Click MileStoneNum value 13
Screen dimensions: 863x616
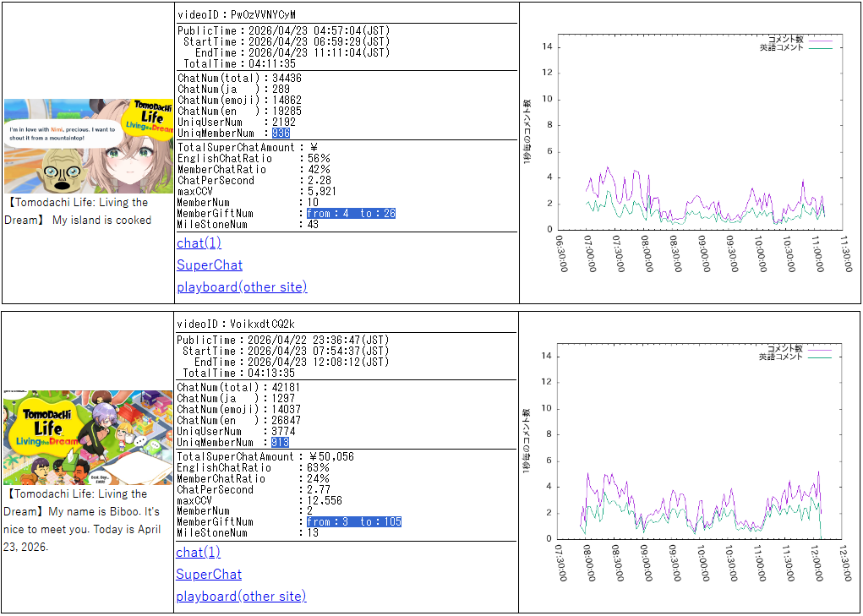(313, 533)
